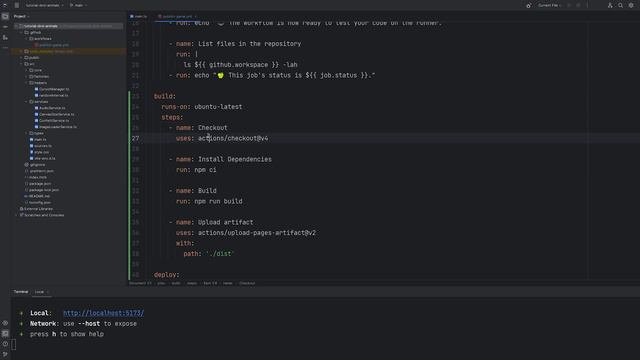
Task: Click the terminal input cursor box
Action: [13, 344]
